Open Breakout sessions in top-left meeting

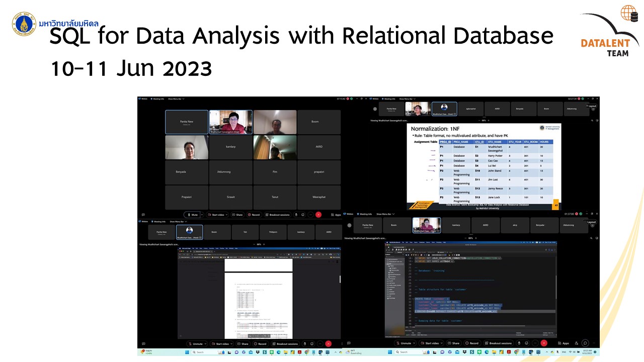click(x=277, y=215)
